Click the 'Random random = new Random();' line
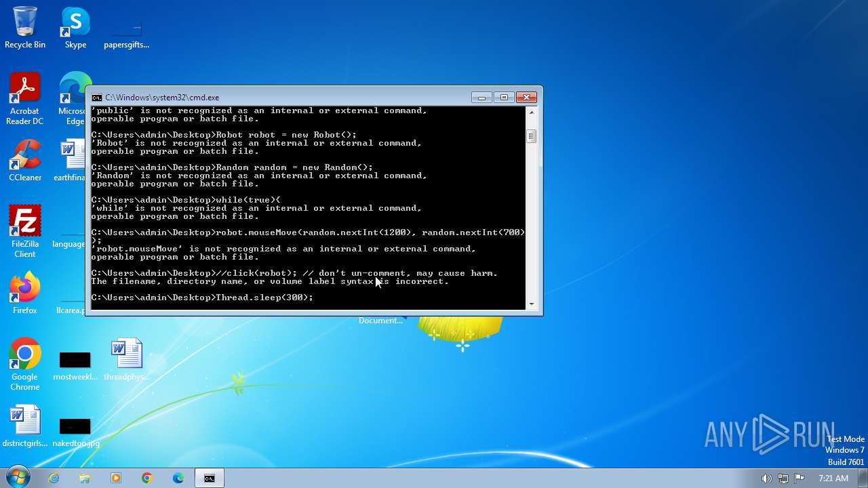The width and height of the screenshot is (868, 488). point(232,167)
